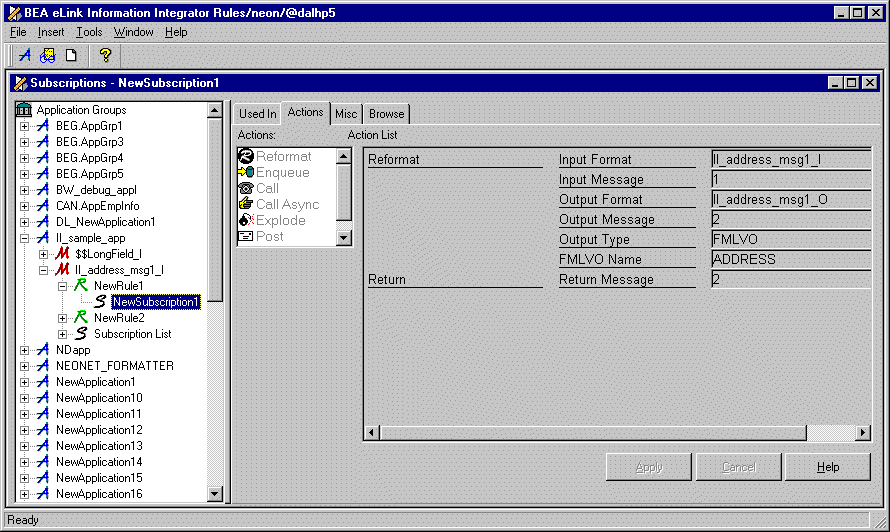
Task: Click the new Application Group toolbar icon
Action: point(25,55)
